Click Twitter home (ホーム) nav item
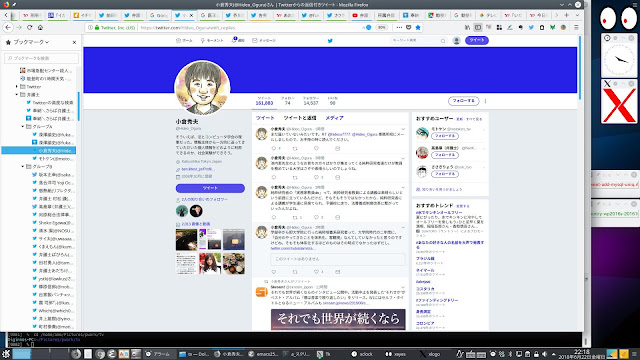This screenshot has width=640, height=360. pos(184,40)
